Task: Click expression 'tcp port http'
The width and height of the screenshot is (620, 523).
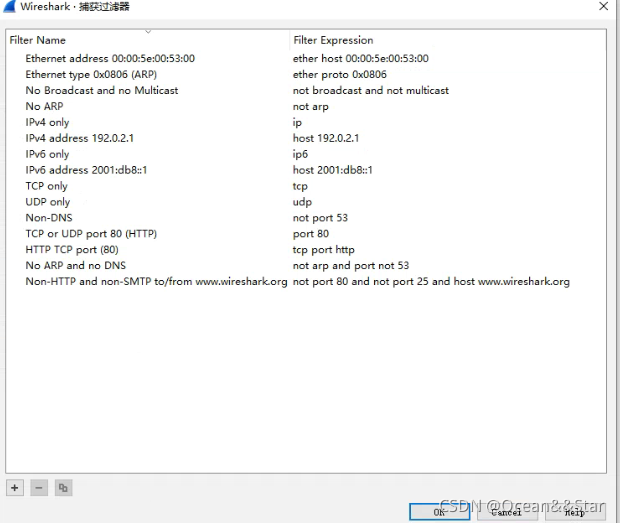Action: 323,250
